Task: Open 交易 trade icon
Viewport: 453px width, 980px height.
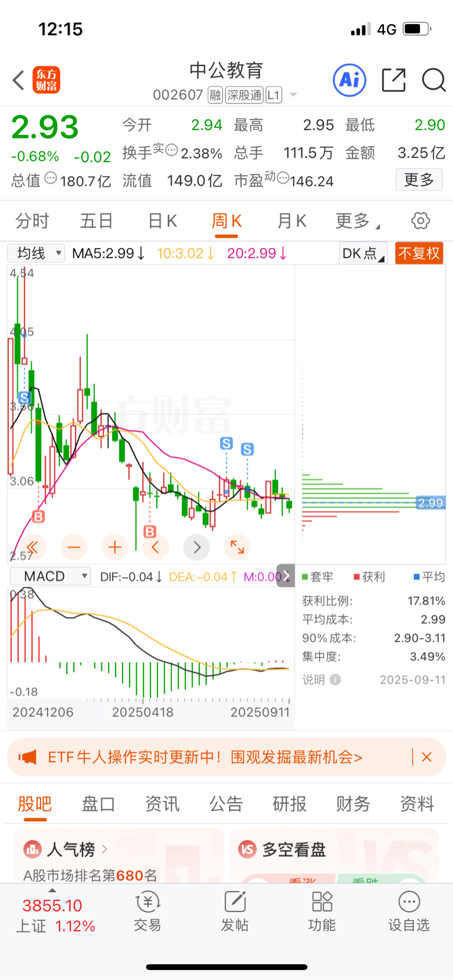Action: coord(147,902)
